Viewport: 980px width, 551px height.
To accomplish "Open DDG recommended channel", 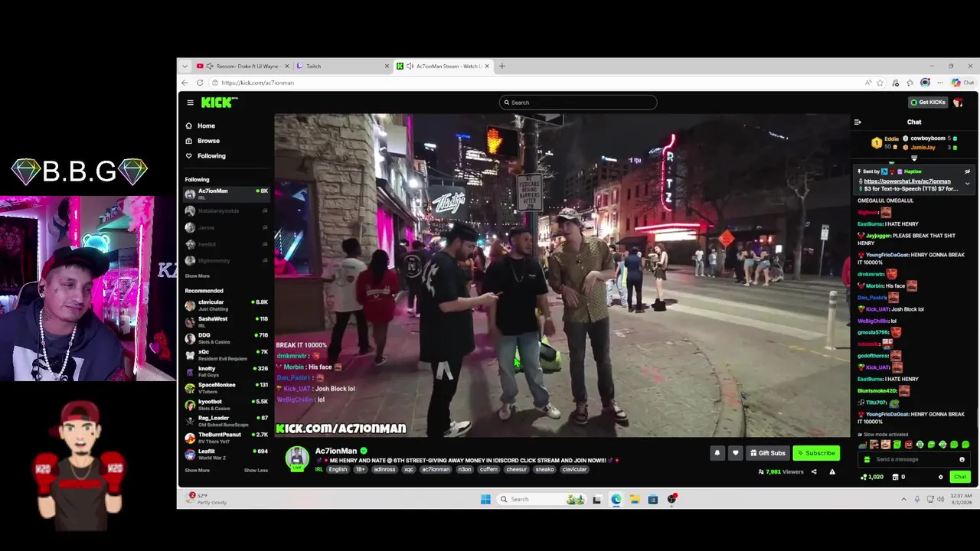I will [226, 337].
